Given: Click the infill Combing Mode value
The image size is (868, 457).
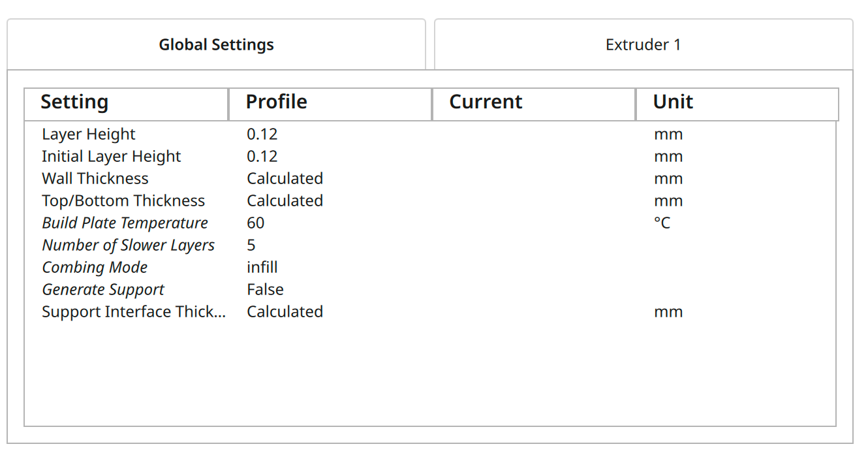Looking at the screenshot, I should [262, 268].
